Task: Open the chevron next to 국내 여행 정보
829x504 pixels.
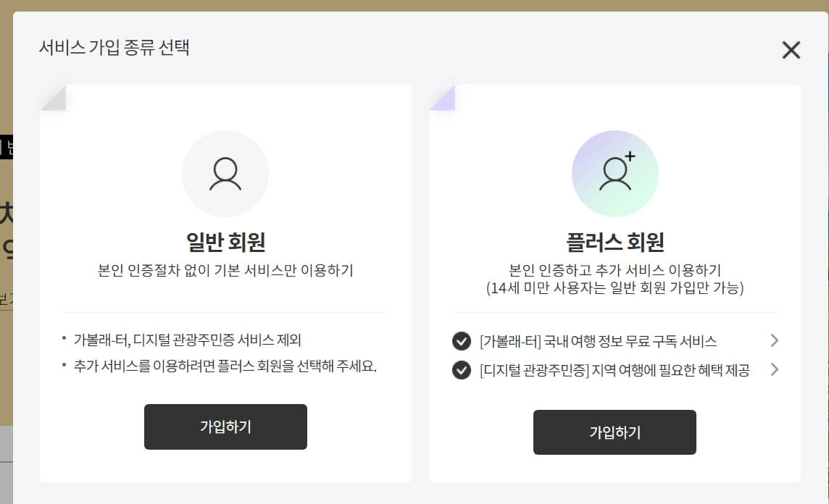Action: 775,340
